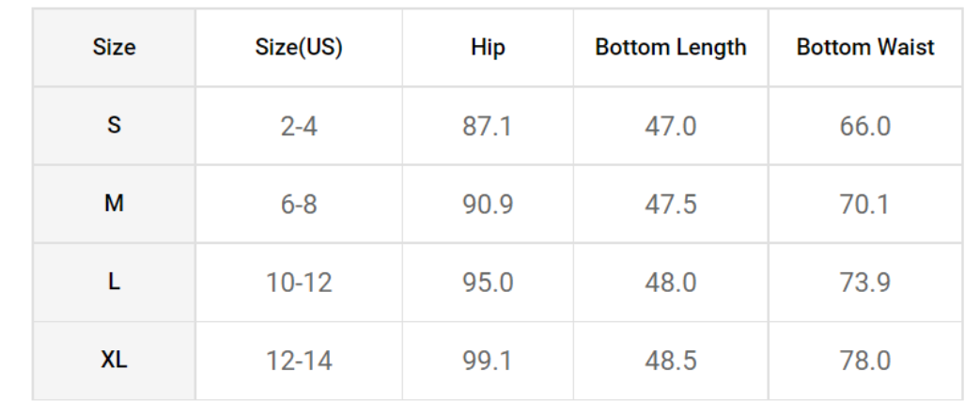Select the 99.1 hip measurement
The width and height of the screenshot is (980, 415).
(488, 361)
